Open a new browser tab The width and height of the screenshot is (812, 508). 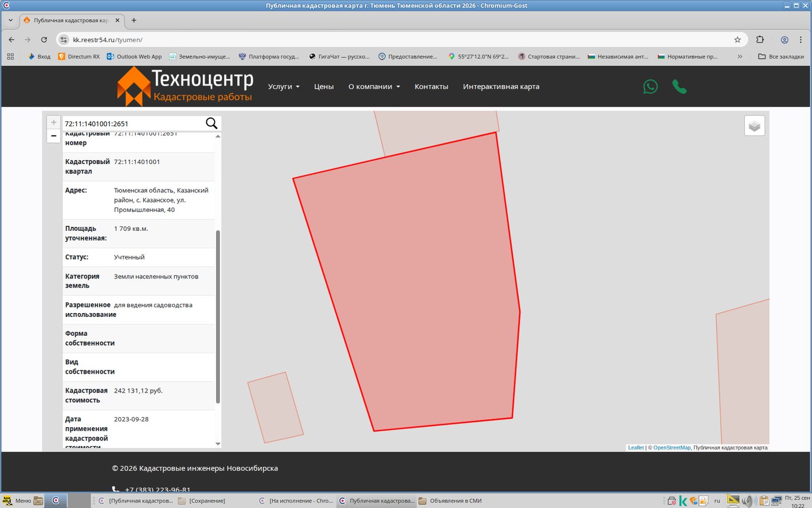(x=134, y=20)
